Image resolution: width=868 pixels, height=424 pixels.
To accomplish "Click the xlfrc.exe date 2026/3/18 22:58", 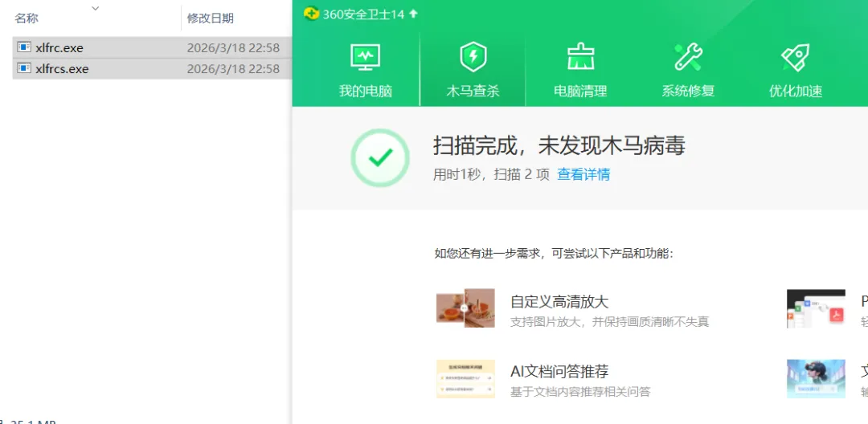I will pos(233,48).
